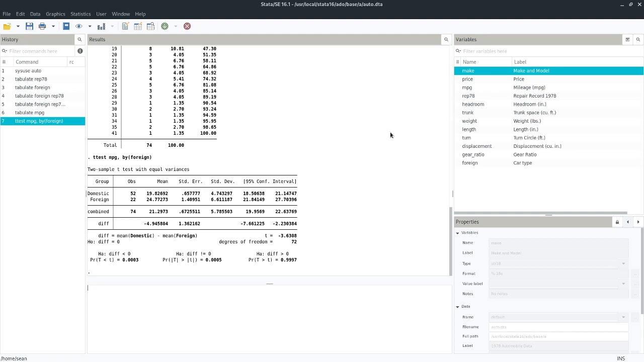Collapse the Variables section in Properties
Image resolution: width=644 pixels, height=362 pixels.
click(457, 233)
